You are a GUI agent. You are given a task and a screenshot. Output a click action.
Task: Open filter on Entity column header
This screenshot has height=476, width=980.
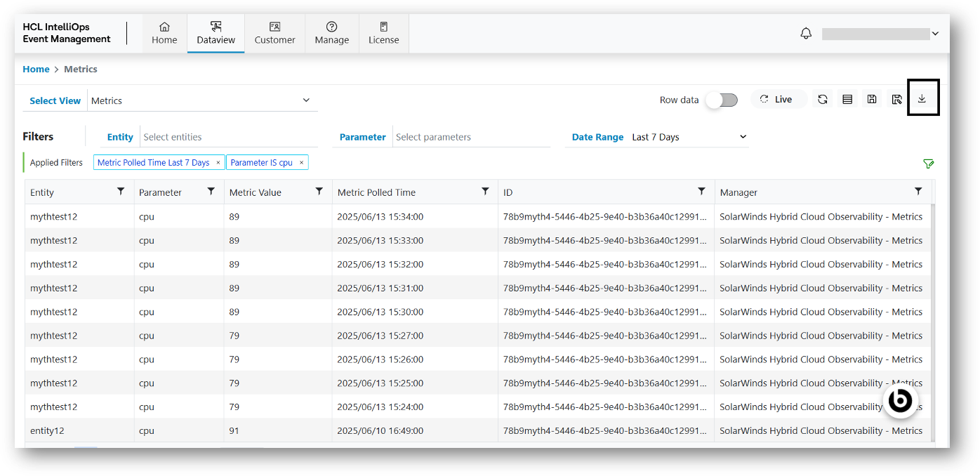(121, 192)
